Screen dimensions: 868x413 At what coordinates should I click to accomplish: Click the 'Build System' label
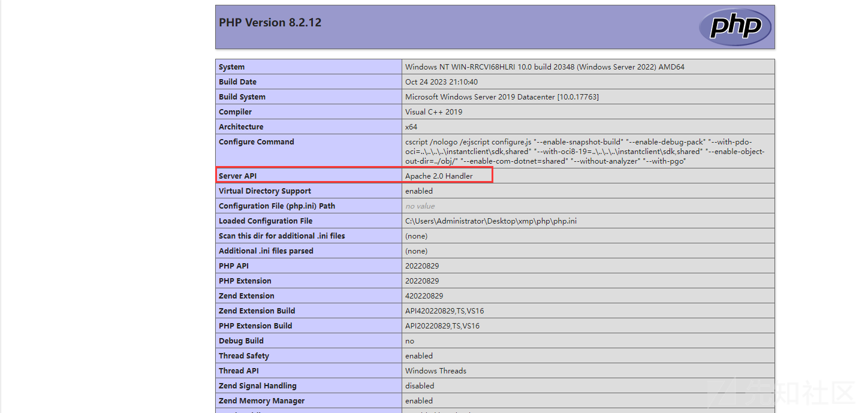pos(242,97)
